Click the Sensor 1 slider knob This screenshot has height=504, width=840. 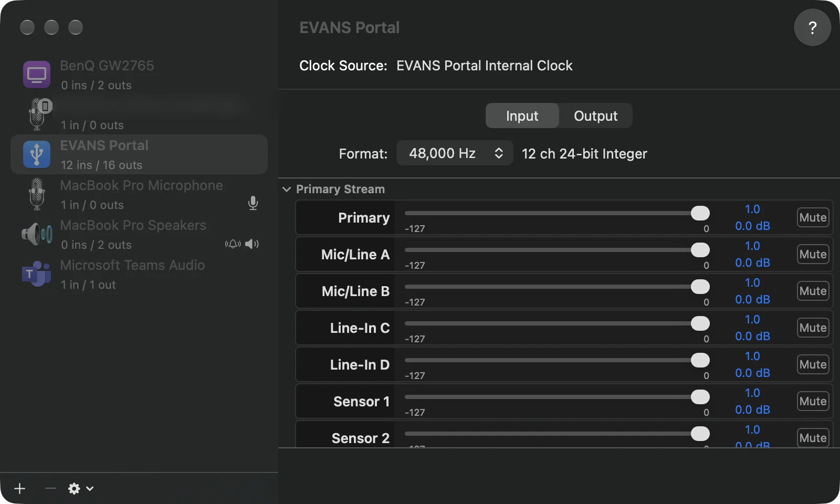pos(700,397)
